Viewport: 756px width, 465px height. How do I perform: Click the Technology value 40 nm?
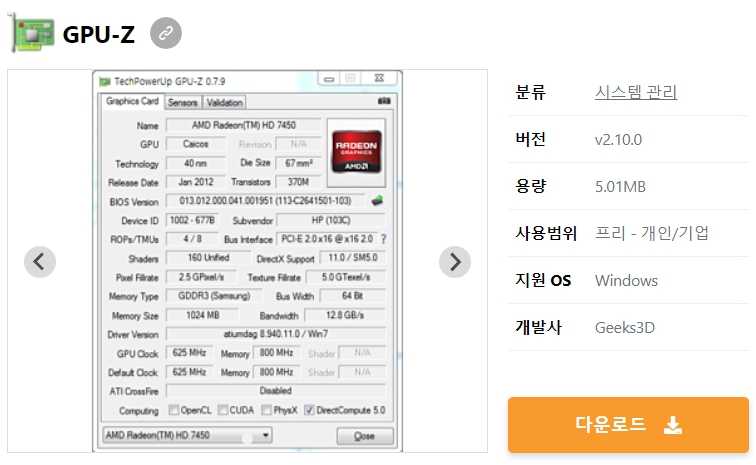[196, 164]
